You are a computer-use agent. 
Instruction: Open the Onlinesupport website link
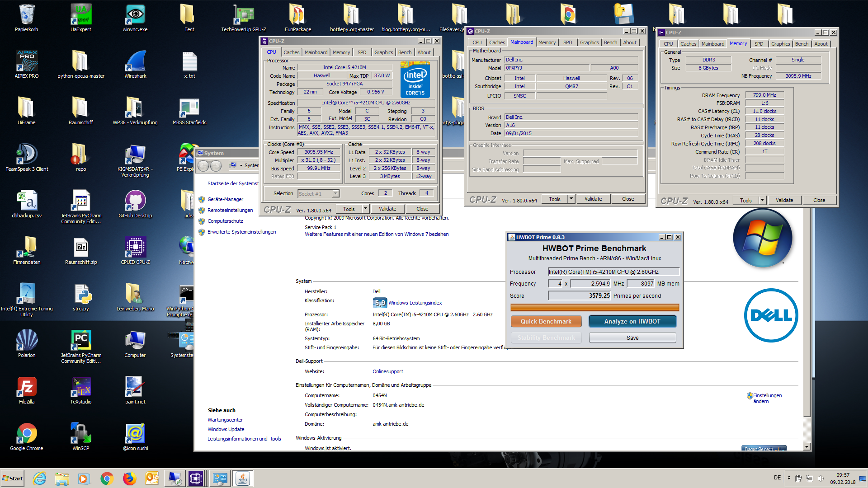coord(387,371)
